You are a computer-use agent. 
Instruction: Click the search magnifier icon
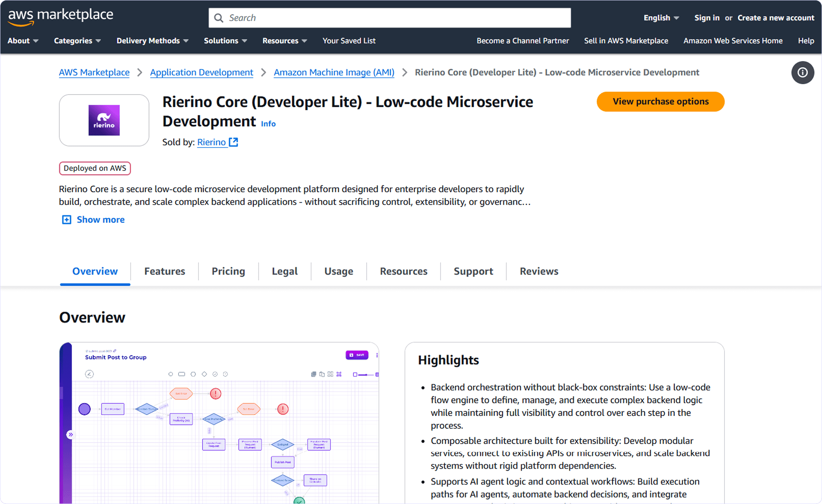(x=218, y=18)
